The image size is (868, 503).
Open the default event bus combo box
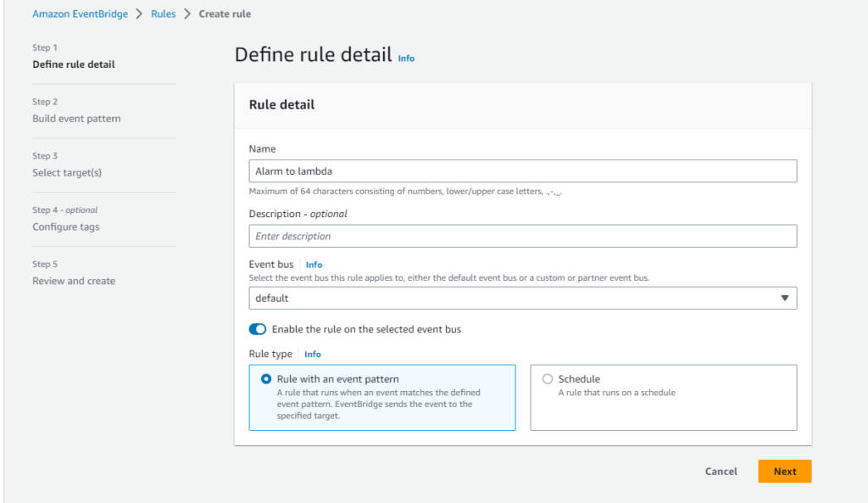coord(522,298)
